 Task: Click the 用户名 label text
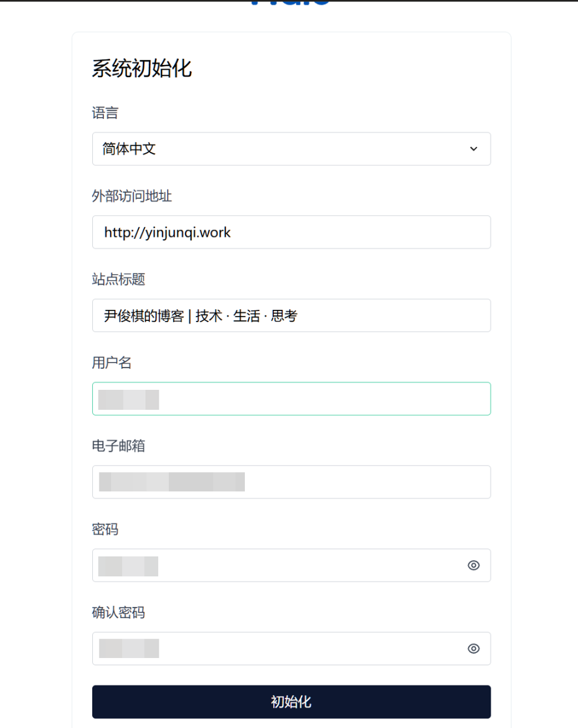(x=112, y=363)
